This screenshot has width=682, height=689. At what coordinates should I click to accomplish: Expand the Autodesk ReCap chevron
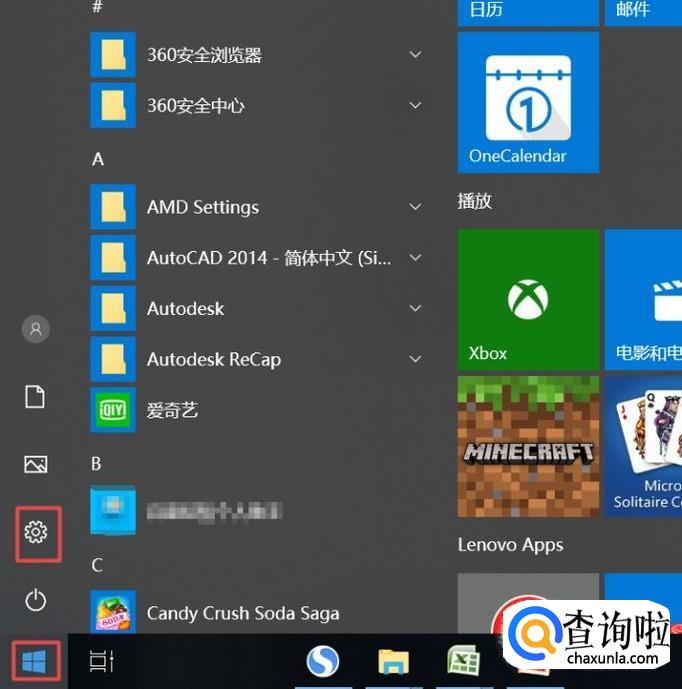point(415,359)
